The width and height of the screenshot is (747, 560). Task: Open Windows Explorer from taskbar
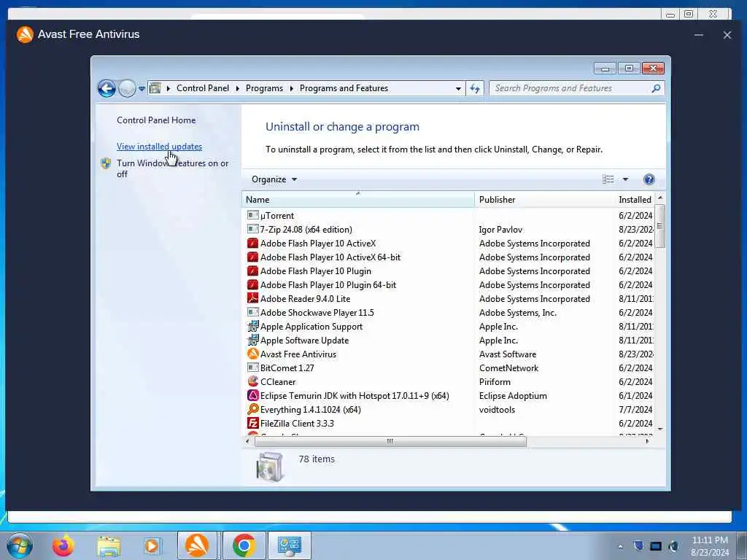tap(109, 546)
